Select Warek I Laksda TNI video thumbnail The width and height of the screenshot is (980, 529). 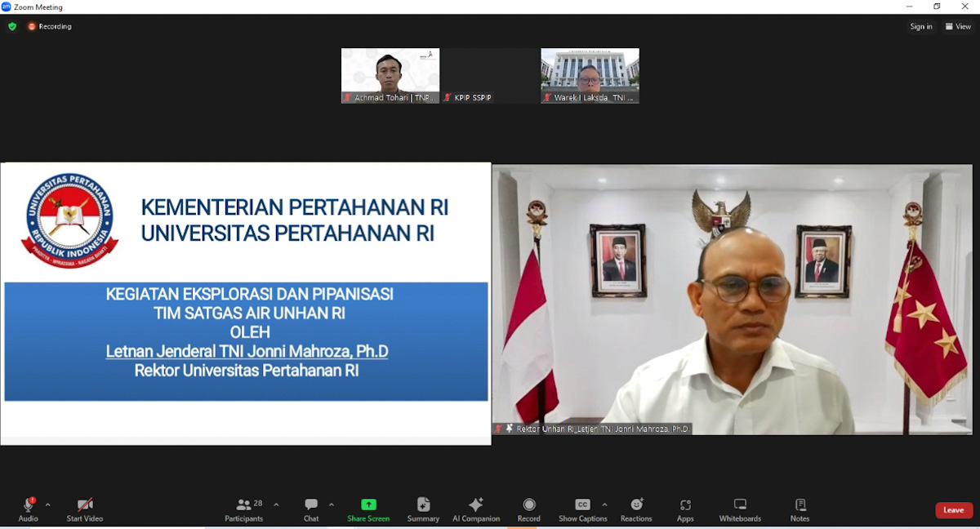click(x=590, y=75)
